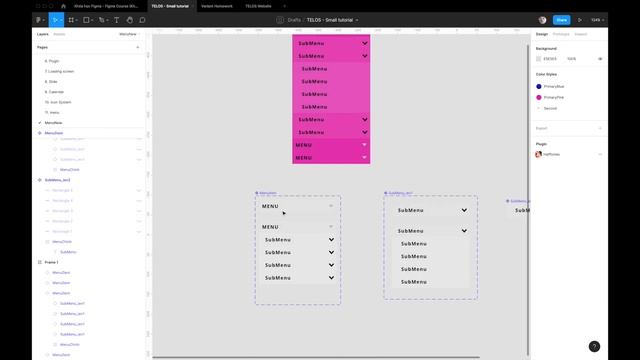Switch to the Design tab

pyautogui.click(x=542, y=34)
